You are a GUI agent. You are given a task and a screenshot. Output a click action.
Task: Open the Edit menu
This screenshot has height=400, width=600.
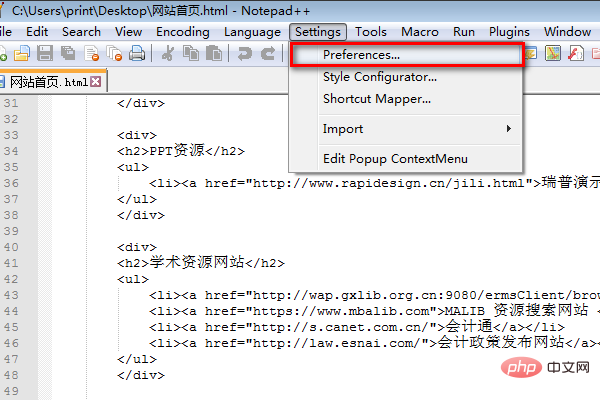(37, 32)
